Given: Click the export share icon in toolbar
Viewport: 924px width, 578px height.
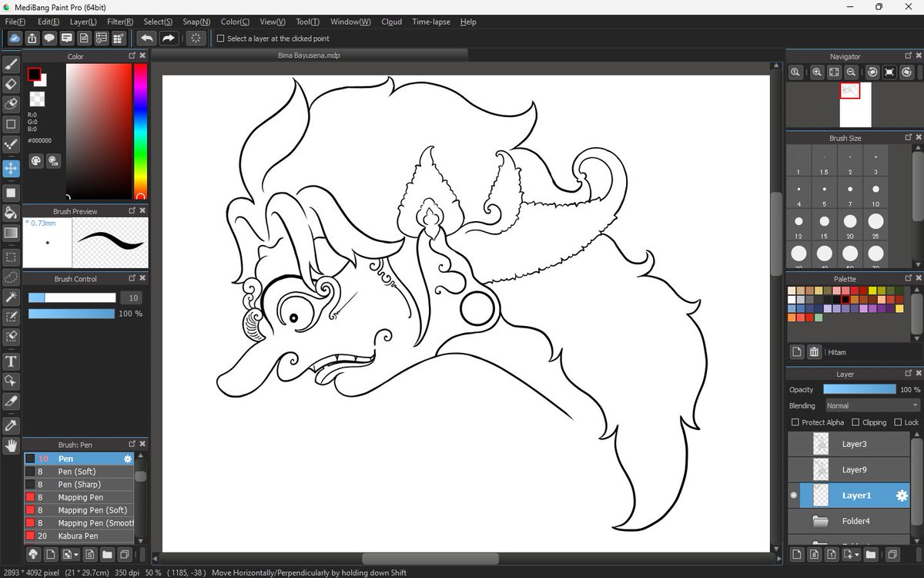Looking at the screenshot, I should pos(32,38).
